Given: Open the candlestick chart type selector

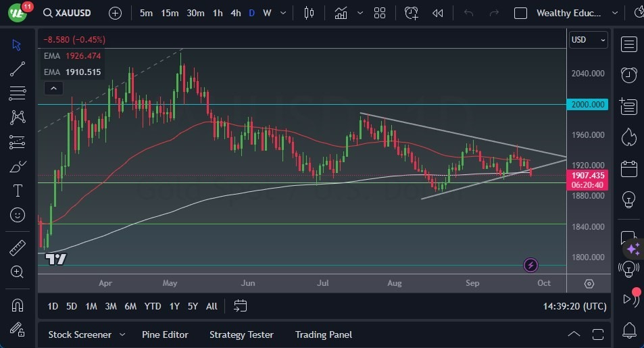Looking at the screenshot, I should 309,13.
